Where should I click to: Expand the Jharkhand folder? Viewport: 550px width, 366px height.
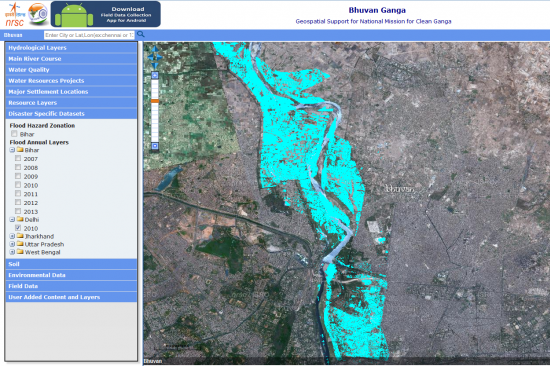pyautogui.click(x=12, y=236)
